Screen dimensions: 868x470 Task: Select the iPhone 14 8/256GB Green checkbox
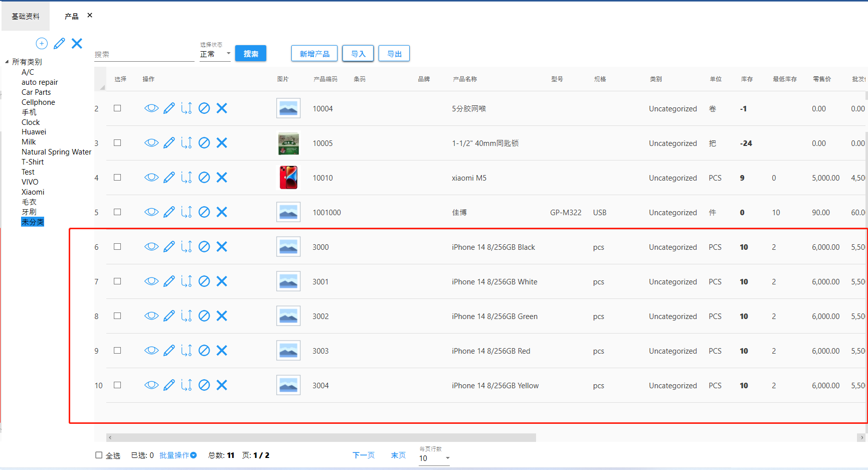tap(117, 316)
